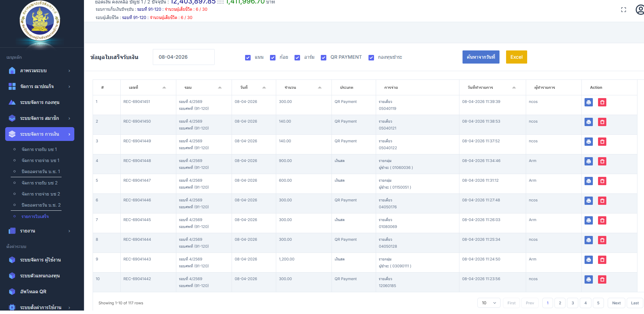
Task: Print receipt REC-69041446
Action: coord(589,201)
